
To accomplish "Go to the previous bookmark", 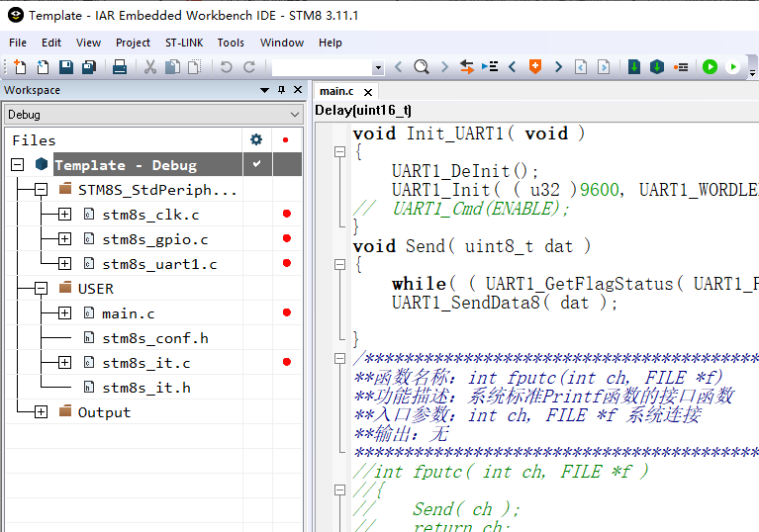I will pyautogui.click(x=513, y=66).
